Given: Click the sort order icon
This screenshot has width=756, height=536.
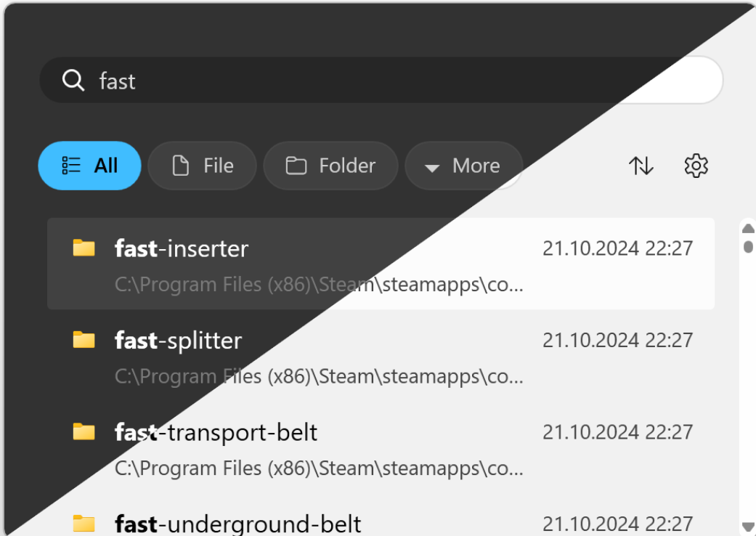Looking at the screenshot, I should point(641,166).
